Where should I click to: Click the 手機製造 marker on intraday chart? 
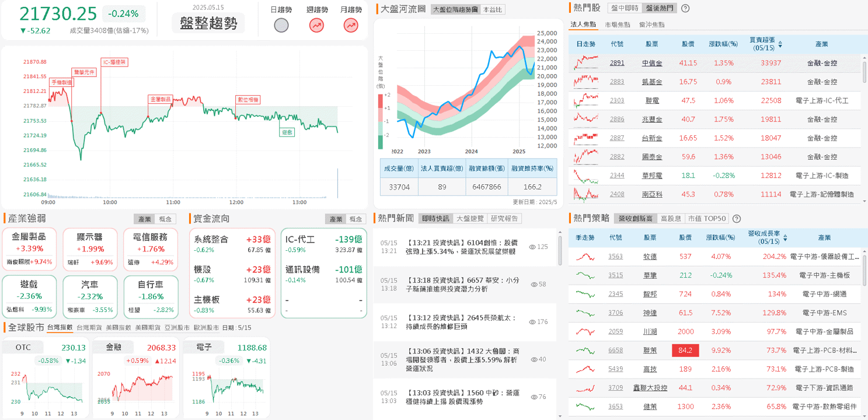coord(61,82)
